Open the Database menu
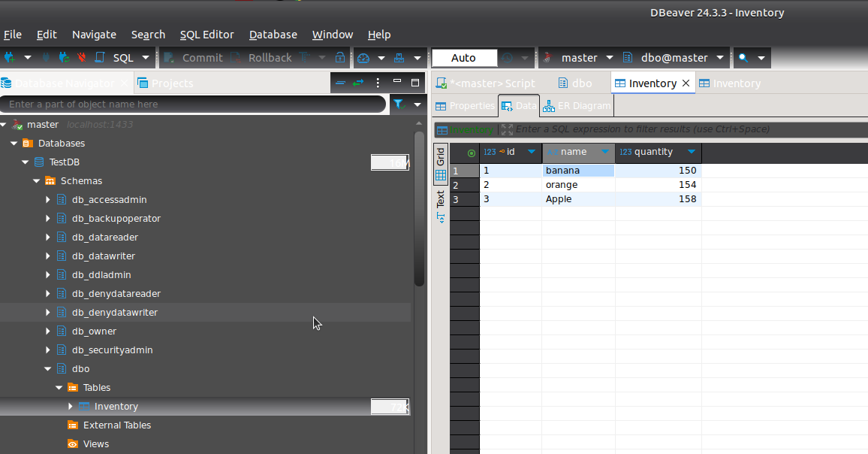The width and height of the screenshot is (868, 454). pos(273,35)
